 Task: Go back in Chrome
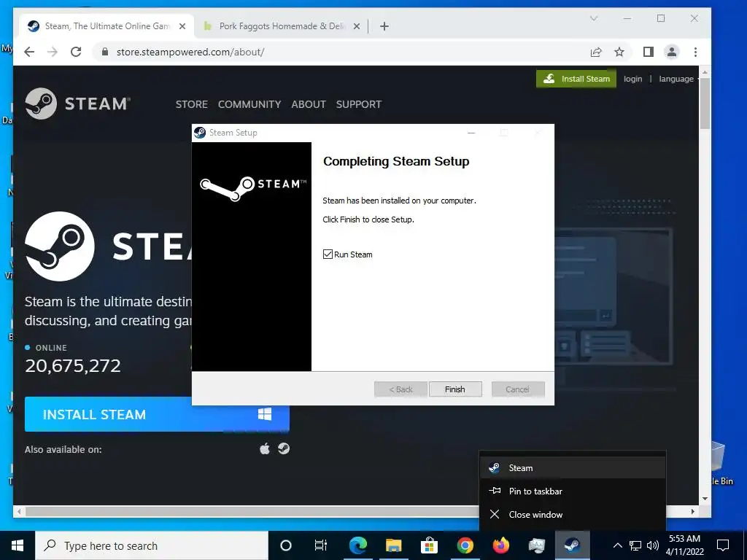tap(29, 52)
